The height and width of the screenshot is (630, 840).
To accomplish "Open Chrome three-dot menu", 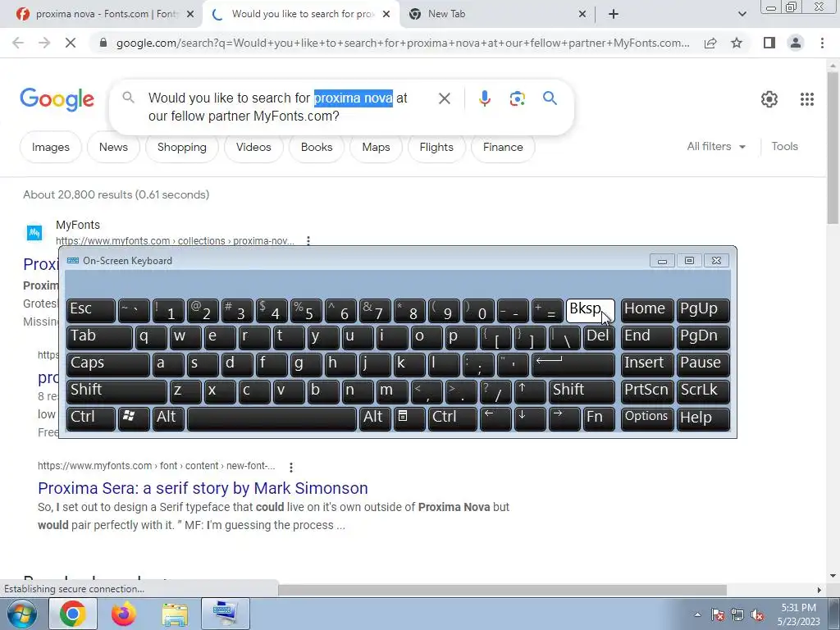I will click(822, 43).
